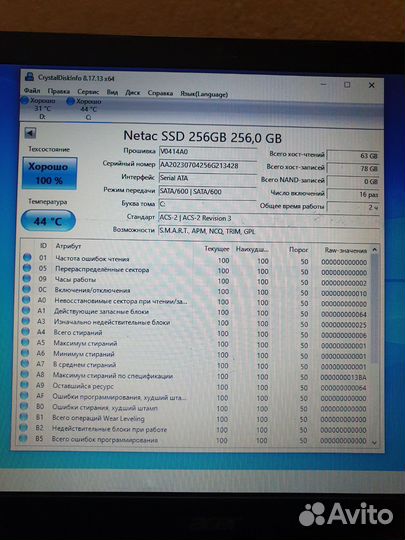Click the status icon of attribute 05
The image size is (405, 540).
27,268
